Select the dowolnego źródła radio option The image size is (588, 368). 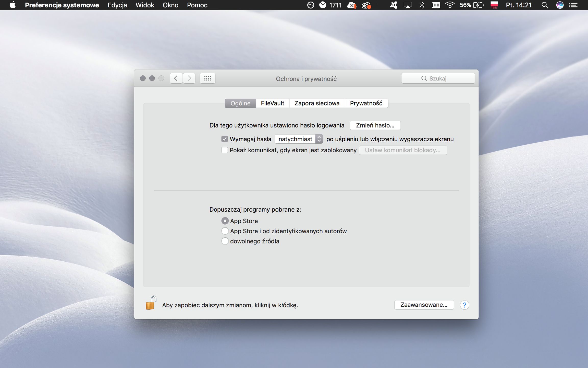(x=225, y=241)
